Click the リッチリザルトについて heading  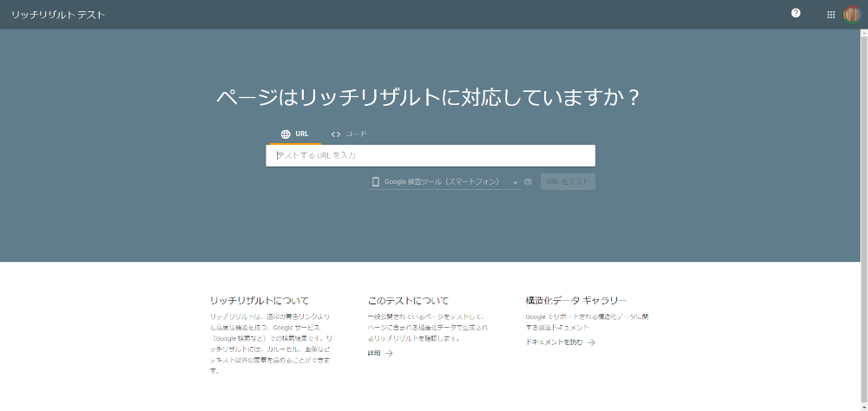tap(260, 300)
